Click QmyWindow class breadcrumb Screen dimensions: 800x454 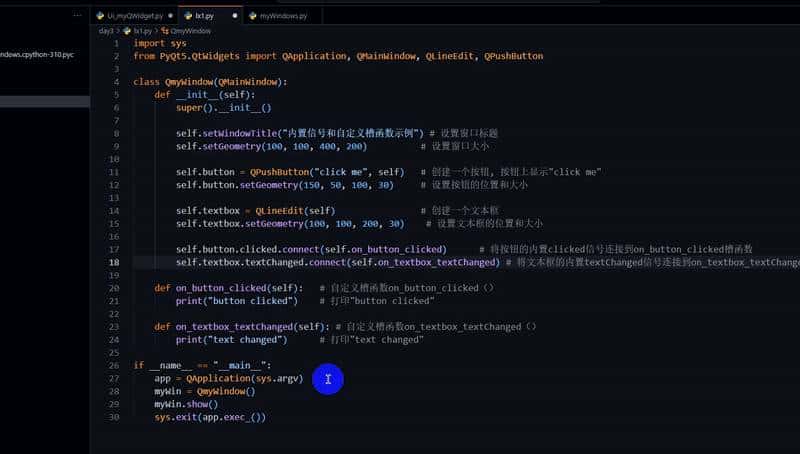pos(190,31)
